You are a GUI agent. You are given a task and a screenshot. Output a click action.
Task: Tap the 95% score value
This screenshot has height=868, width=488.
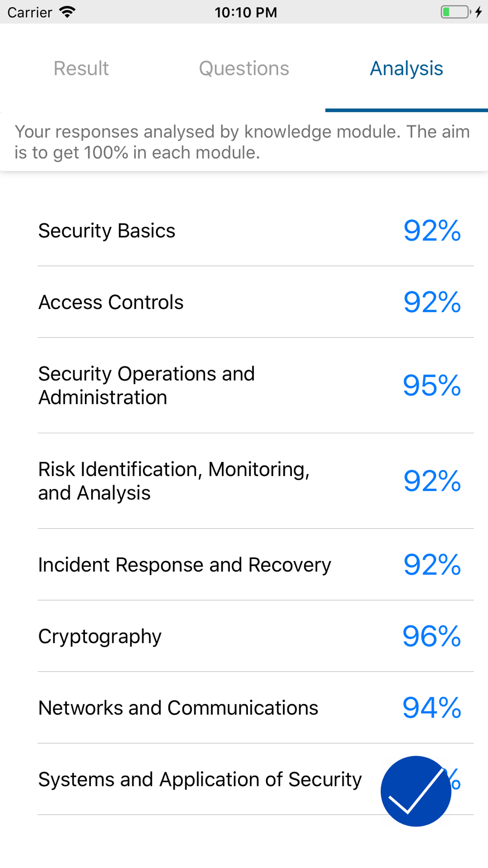(432, 386)
